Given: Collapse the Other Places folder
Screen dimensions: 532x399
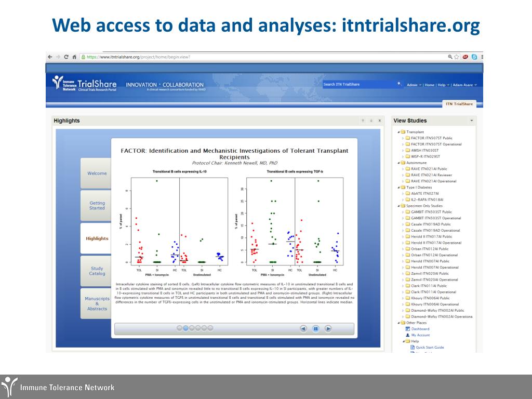Looking at the screenshot, I should coord(398,323).
